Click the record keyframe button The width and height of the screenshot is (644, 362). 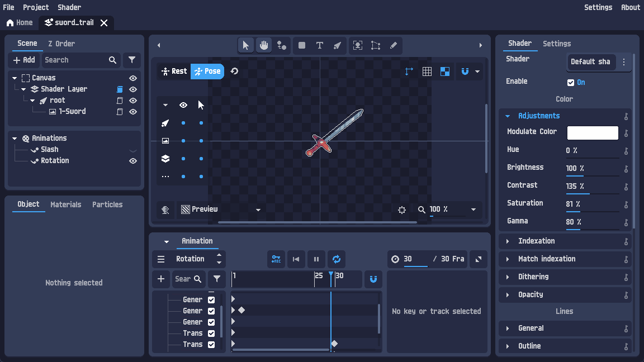coord(276,259)
